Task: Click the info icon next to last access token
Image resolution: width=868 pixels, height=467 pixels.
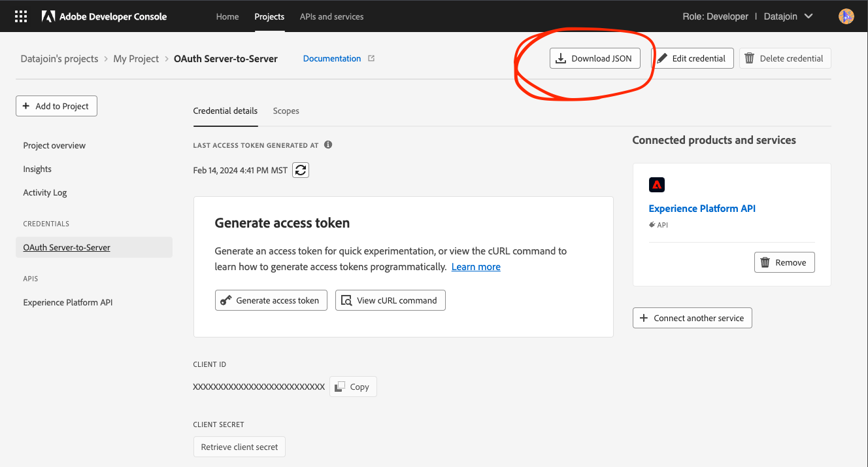Action: [327, 145]
